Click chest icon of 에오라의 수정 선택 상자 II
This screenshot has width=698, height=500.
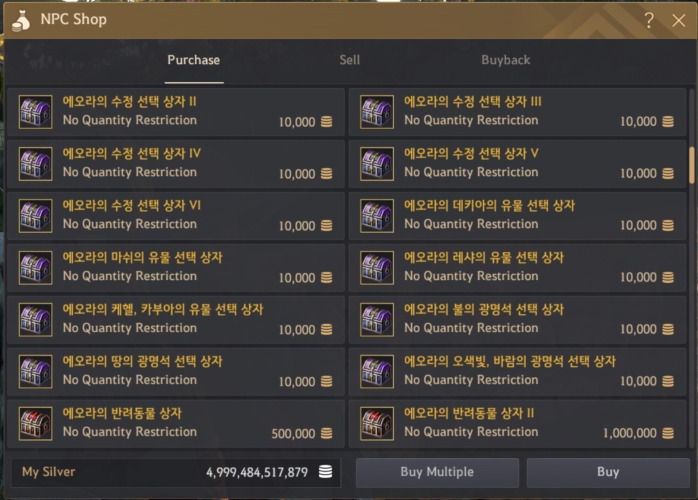(36, 112)
